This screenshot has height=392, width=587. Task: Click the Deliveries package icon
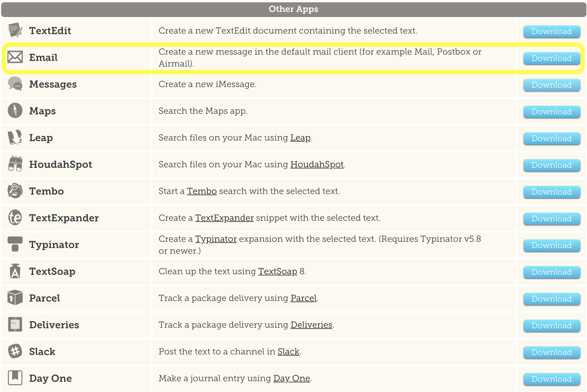(15, 325)
